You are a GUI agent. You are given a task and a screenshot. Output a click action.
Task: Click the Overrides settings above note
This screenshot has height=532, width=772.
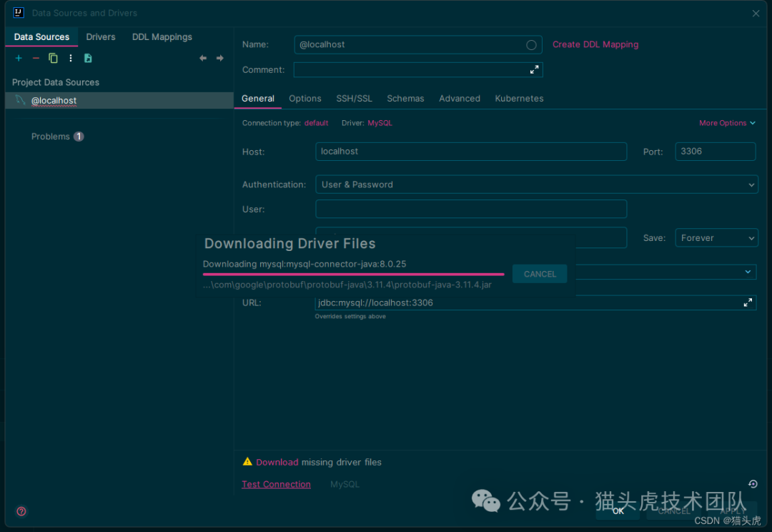pyautogui.click(x=350, y=316)
